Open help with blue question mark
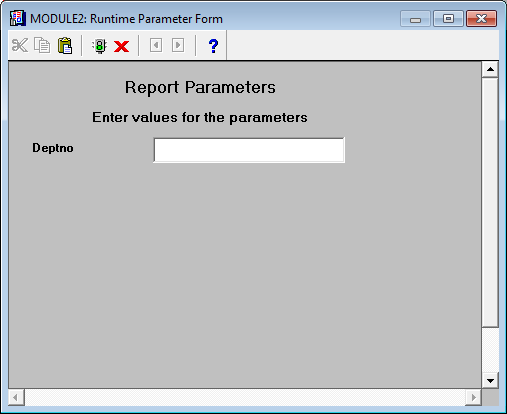Image resolution: width=507 pixels, height=414 pixels. (213, 46)
